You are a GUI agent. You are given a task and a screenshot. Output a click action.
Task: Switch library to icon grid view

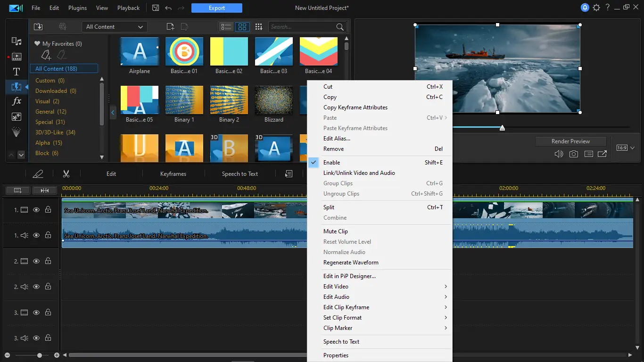click(241, 27)
